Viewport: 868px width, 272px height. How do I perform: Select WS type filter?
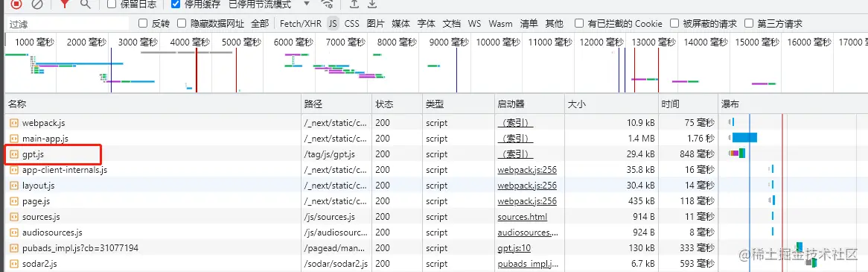click(474, 23)
